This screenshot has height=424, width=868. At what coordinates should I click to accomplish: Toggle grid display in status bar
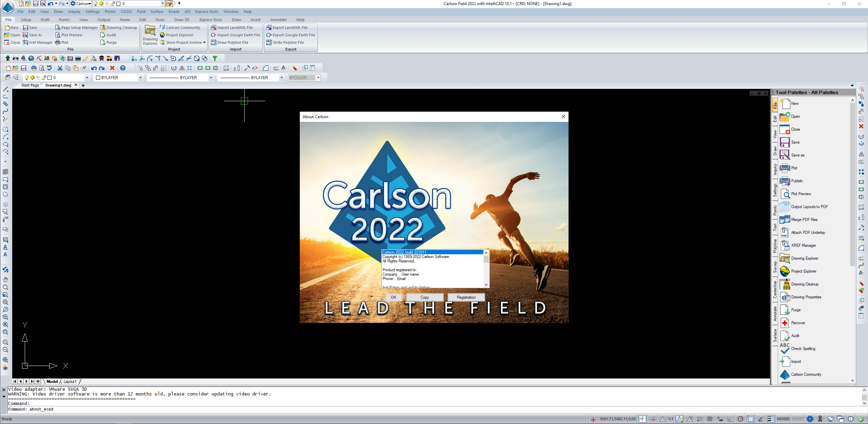tap(710, 419)
